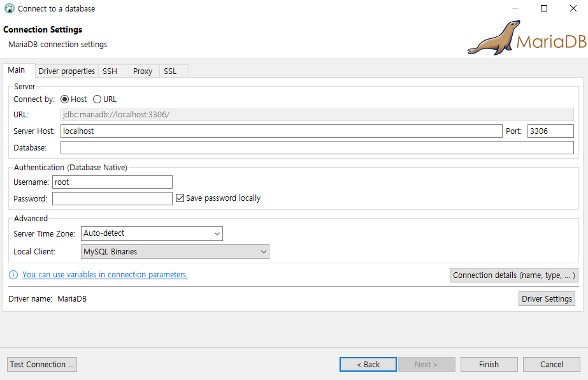Image resolution: width=588 pixels, height=380 pixels.
Task: Open the Local Client dropdown
Action: tap(175, 252)
